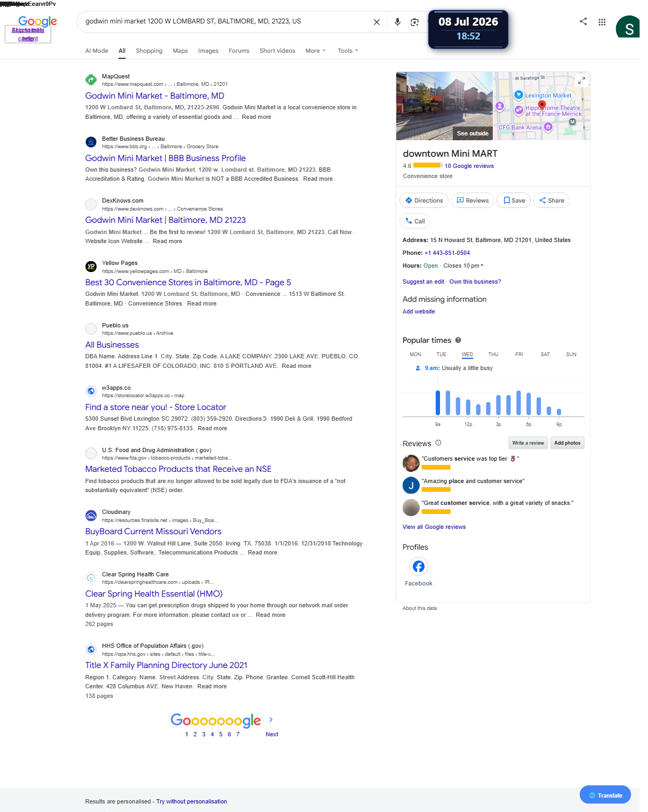
Task: Click Lexington Market map marker
Action: (x=518, y=95)
